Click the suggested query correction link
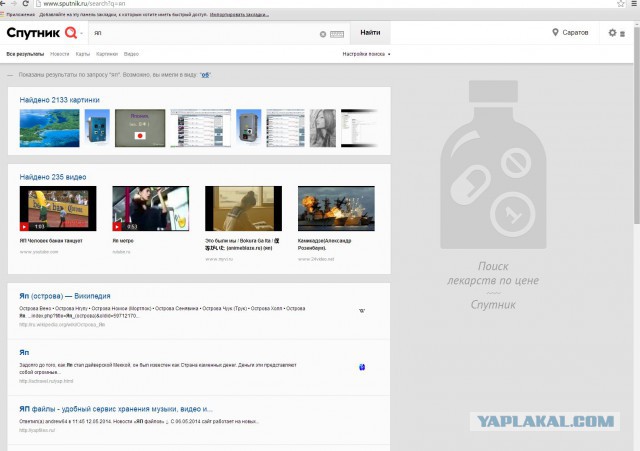640x451 pixels. coord(205,75)
